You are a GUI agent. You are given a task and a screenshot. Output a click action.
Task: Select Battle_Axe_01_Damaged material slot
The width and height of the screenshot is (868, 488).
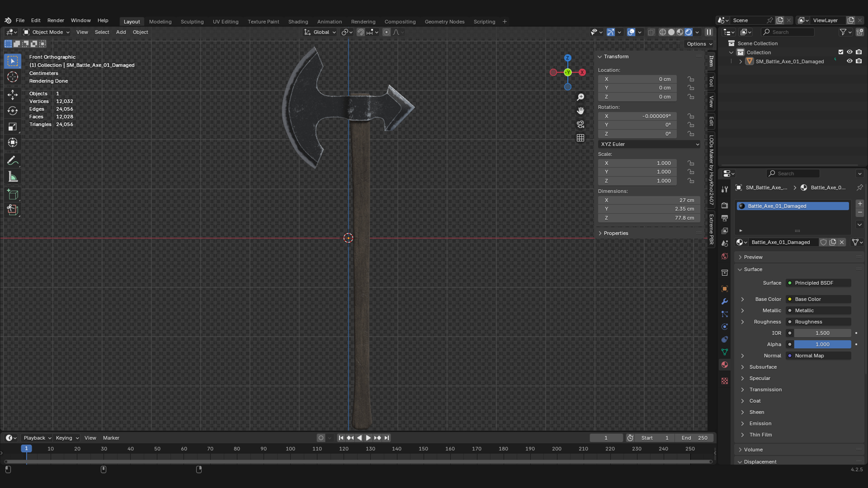click(793, 206)
